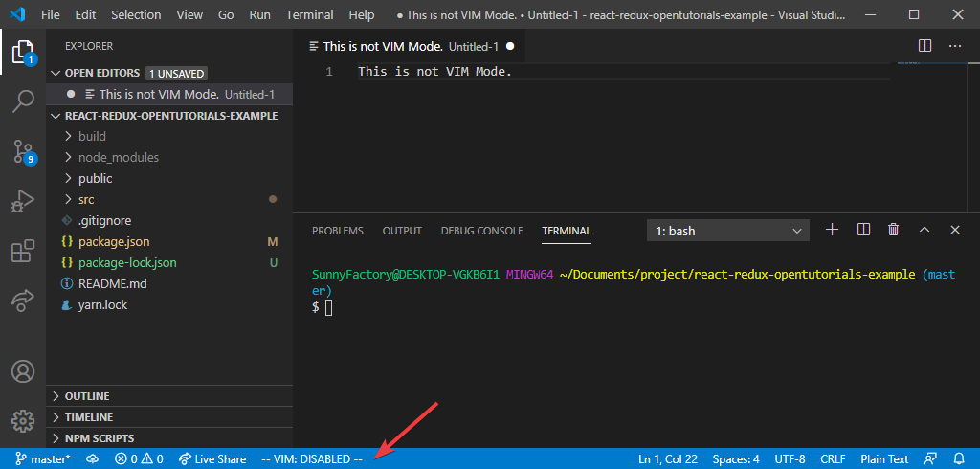Viewport: 980px width, 469px height.
Task: Expand the public folder
Action: click(x=96, y=178)
